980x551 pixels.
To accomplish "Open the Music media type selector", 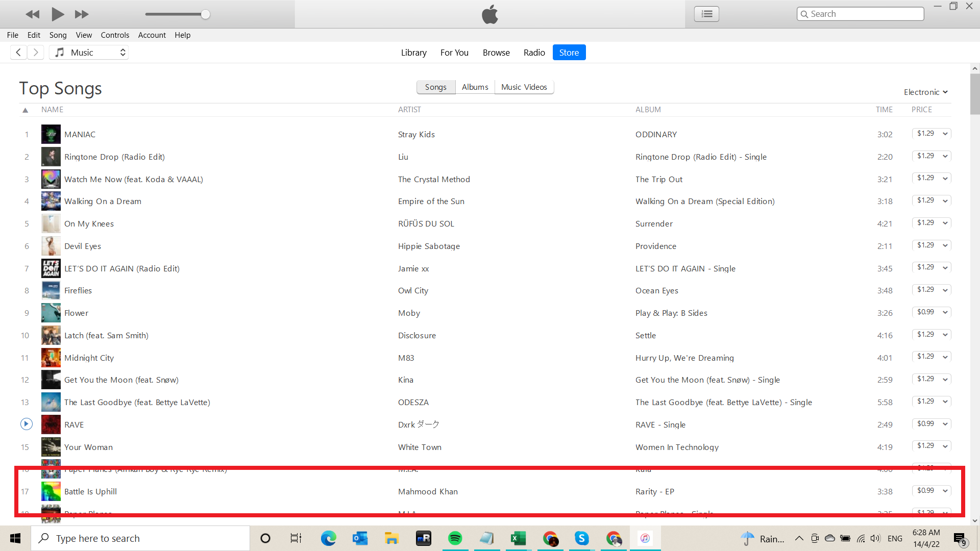I will (x=89, y=53).
